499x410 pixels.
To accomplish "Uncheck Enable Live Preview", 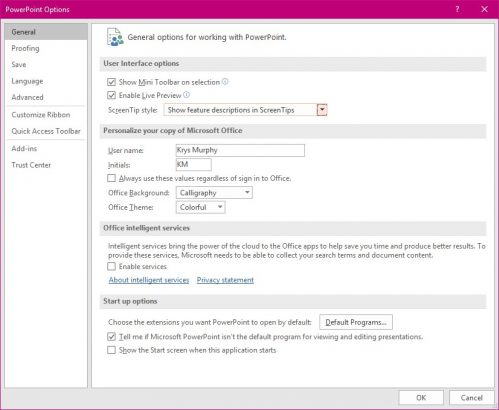I will click(x=111, y=95).
